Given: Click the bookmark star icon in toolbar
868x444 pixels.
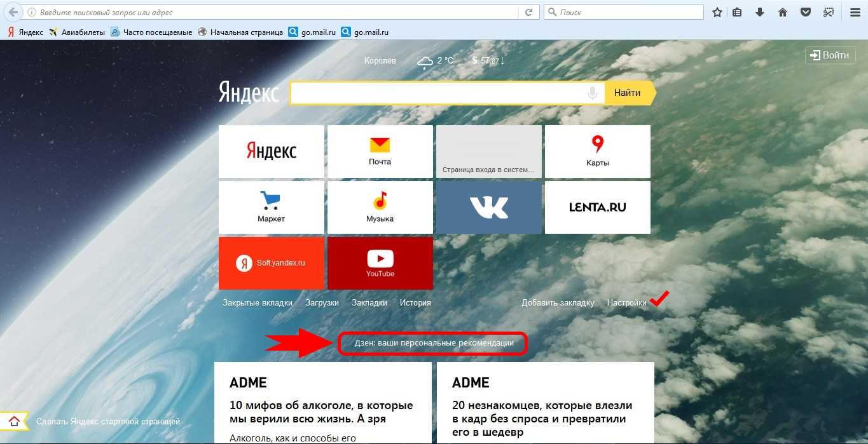Looking at the screenshot, I should [717, 12].
